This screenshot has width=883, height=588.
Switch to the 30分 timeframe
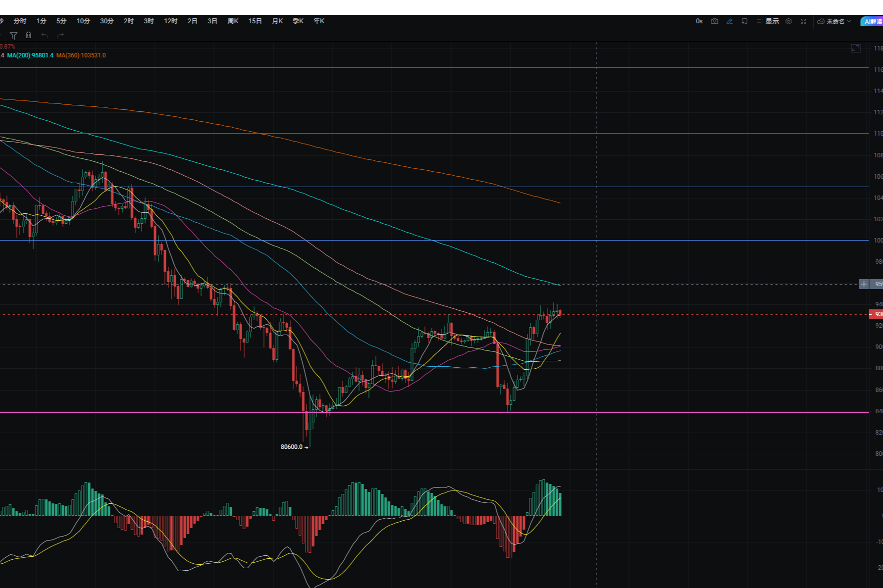point(106,21)
